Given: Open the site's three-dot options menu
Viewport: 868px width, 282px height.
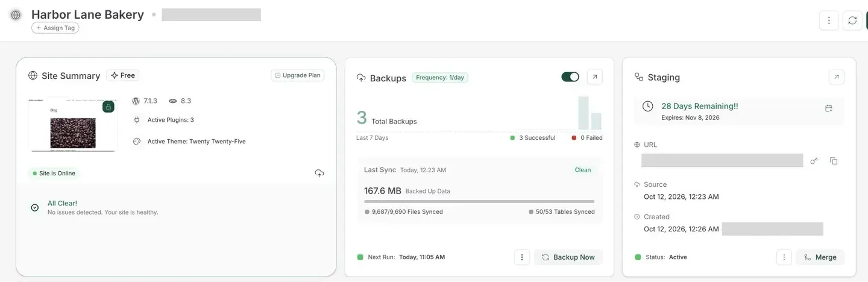Looking at the screenshot, I should point(829,20).
